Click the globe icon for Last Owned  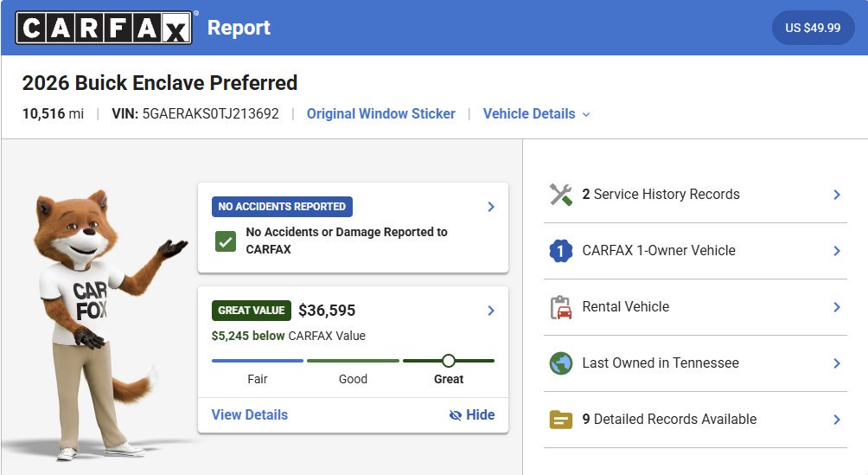[x=561, y=363]
